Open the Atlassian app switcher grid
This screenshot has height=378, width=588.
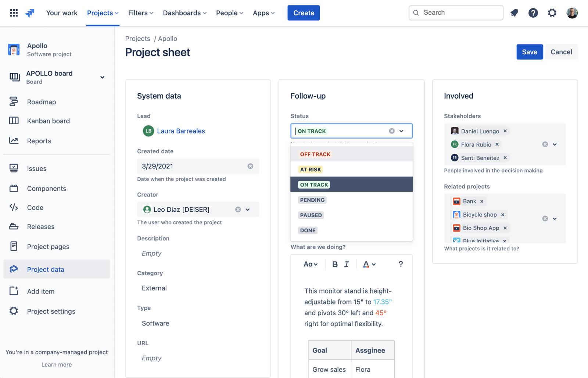[x=14, y=13]
